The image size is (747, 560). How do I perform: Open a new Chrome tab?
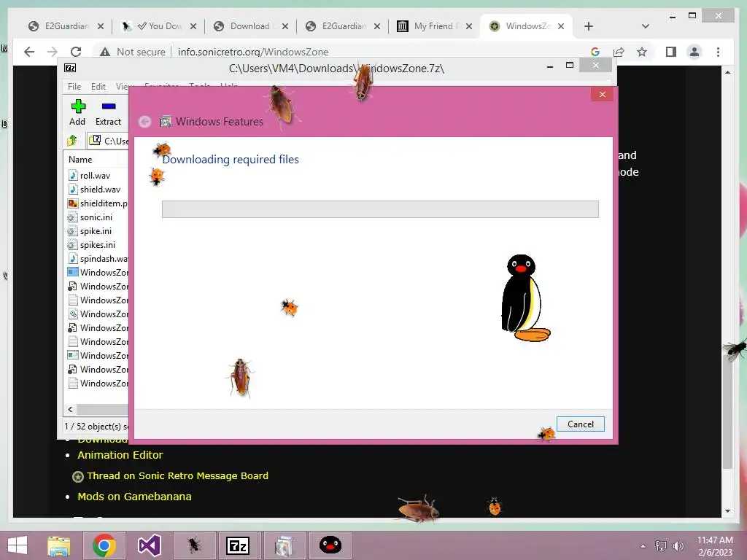tap(589, 26)
